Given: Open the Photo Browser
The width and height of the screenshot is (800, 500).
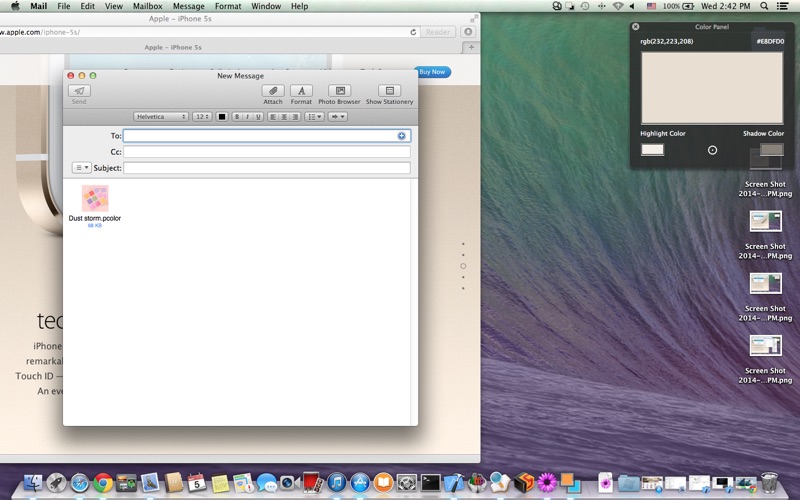Looking at the screenshot, I should [x=339, y=91].
